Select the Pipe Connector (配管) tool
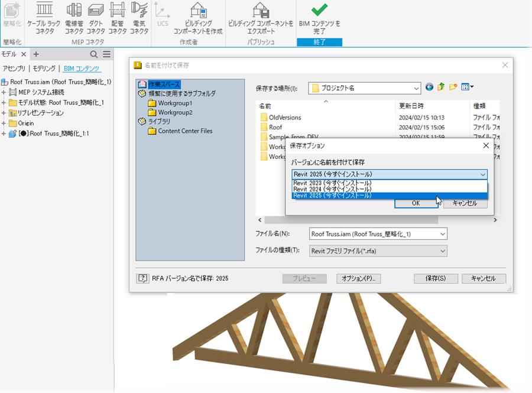This screenshot has height=393, width=532. pyautogui.click(x=118, y=18)
